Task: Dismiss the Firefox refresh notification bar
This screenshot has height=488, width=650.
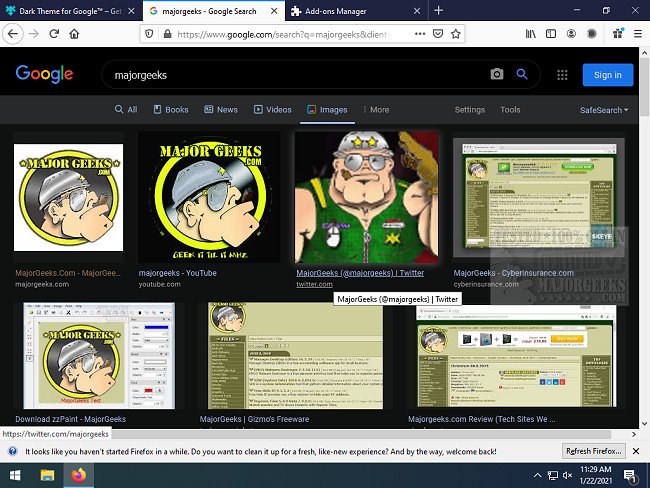Action: point(636,451)
